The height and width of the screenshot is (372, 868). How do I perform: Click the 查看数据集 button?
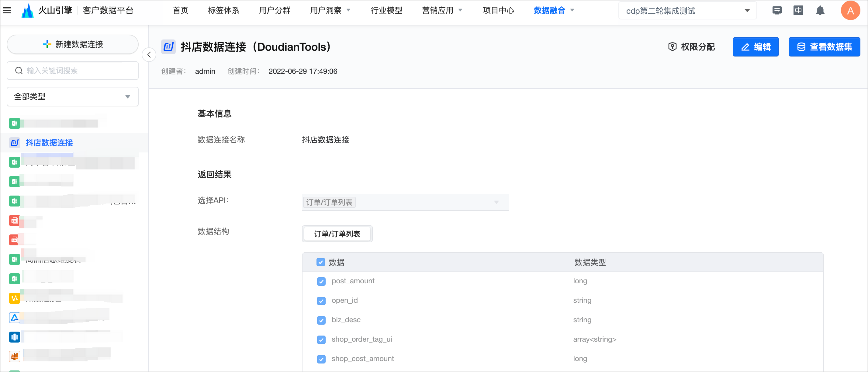[824, 47]
